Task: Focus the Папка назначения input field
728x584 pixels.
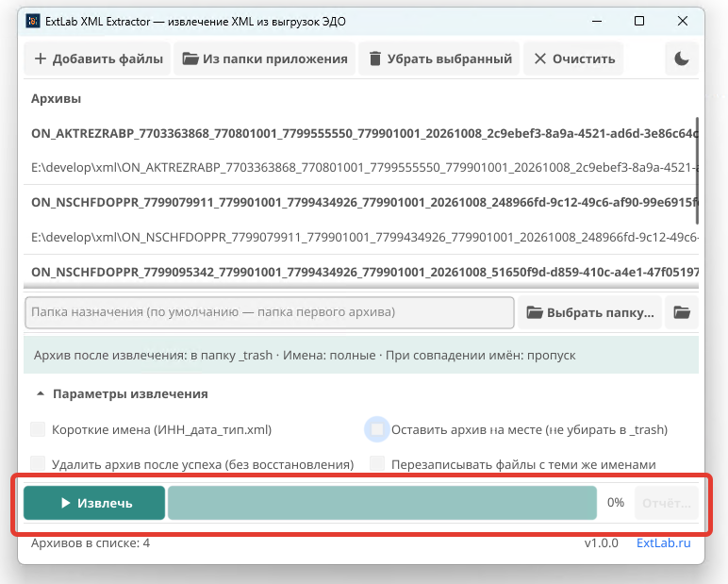Action: point(270,312)
